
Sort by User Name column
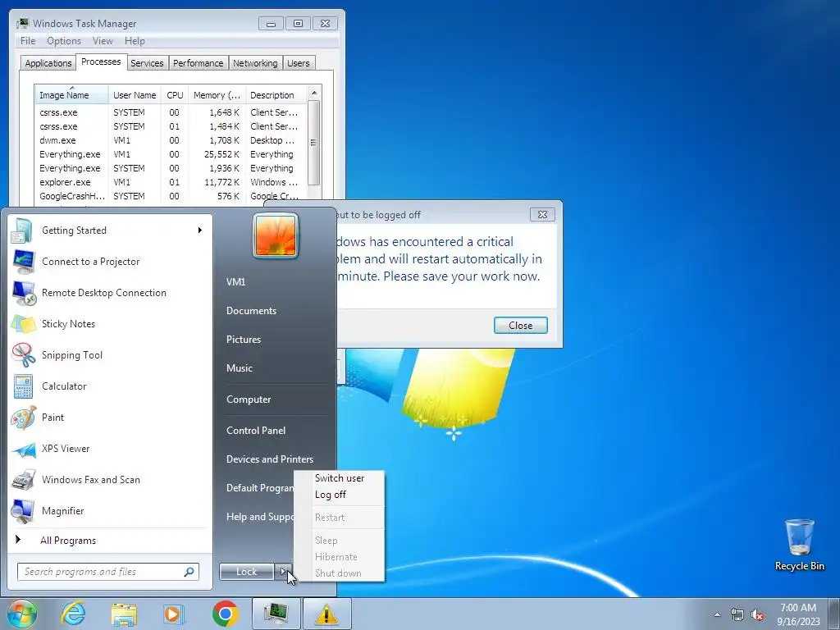tap(135, 95)
